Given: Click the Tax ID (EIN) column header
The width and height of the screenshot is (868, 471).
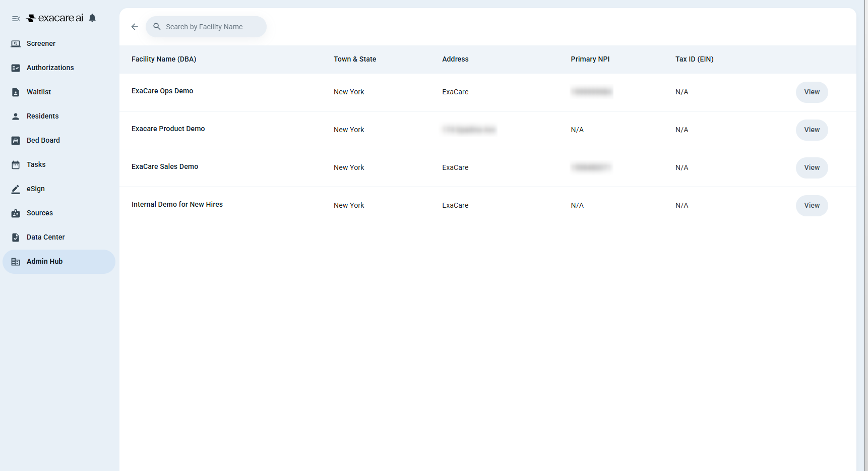Looking at the screenshot, I should click(695, 59).
